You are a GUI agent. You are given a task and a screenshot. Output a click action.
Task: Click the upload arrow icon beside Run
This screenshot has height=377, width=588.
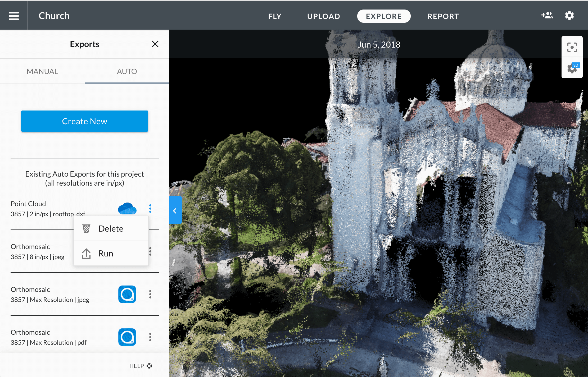tap(86, 254)
